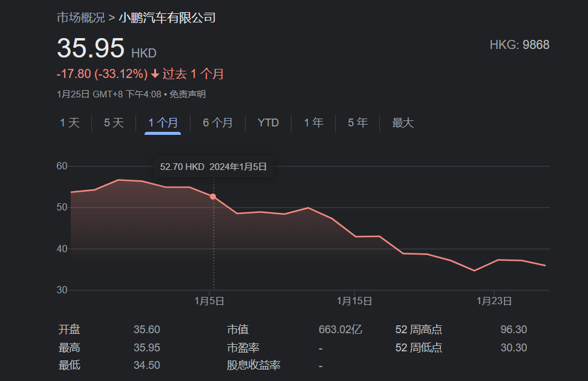
Task: Click the 市盈率 label
Action: [243, 348]
